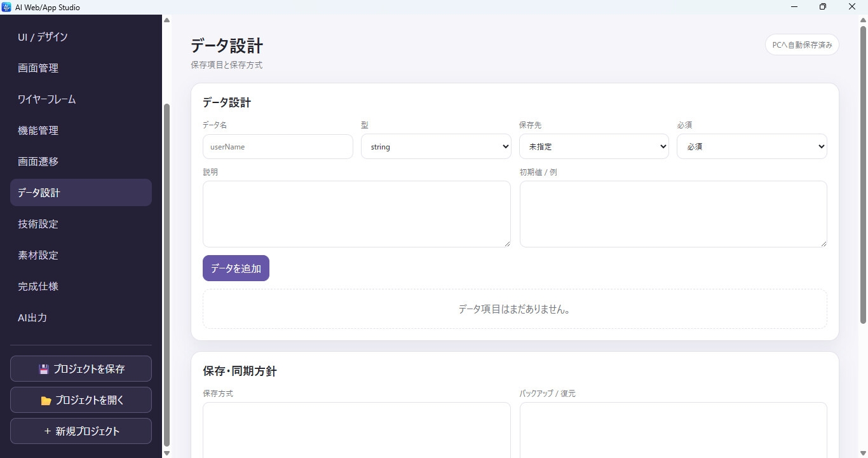Screen dimensions: 868x458
Task: Click the main page scrollbar down arrow
Action: point(864,453)
